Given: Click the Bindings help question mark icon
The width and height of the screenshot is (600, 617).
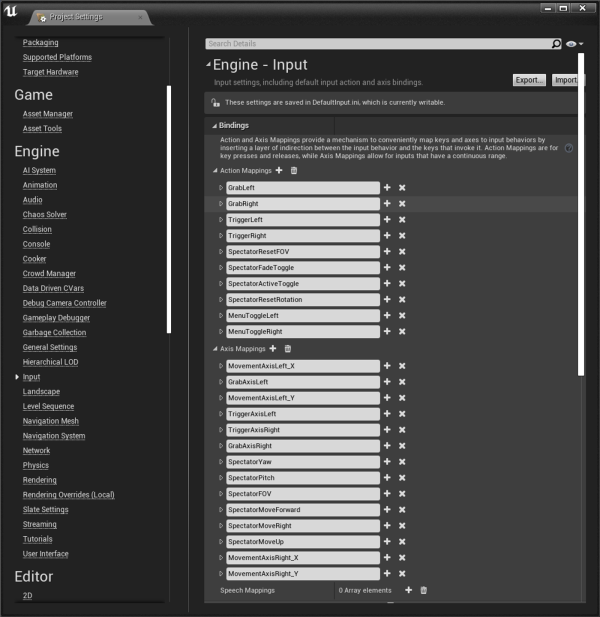Looking at the screenshot, I should pos(569,148).
